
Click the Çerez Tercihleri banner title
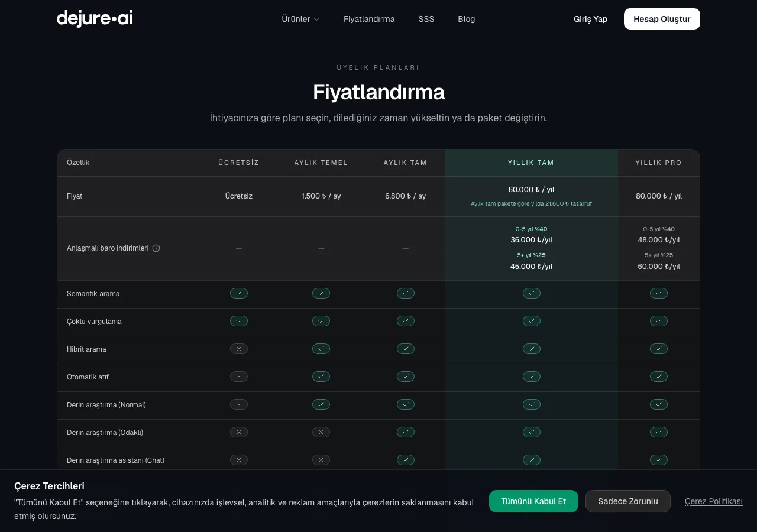(x=49, y=486)
